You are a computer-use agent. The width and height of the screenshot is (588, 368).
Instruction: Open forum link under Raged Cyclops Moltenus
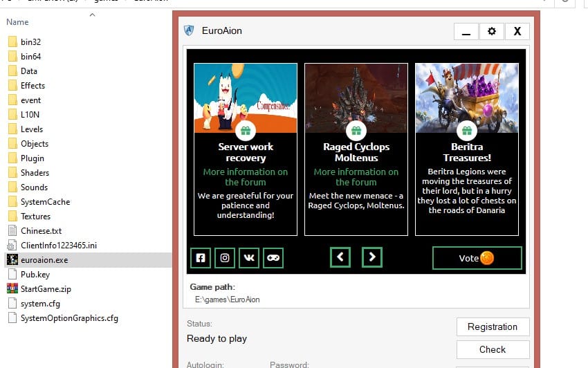[356, 177]
